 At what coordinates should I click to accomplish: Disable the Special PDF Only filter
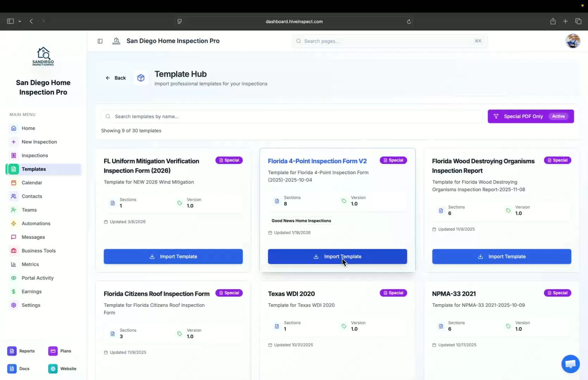pos(531,116)
